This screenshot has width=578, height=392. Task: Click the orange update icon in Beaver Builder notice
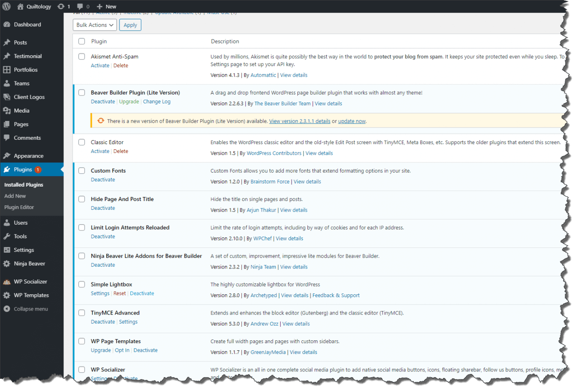coord(101,121)
